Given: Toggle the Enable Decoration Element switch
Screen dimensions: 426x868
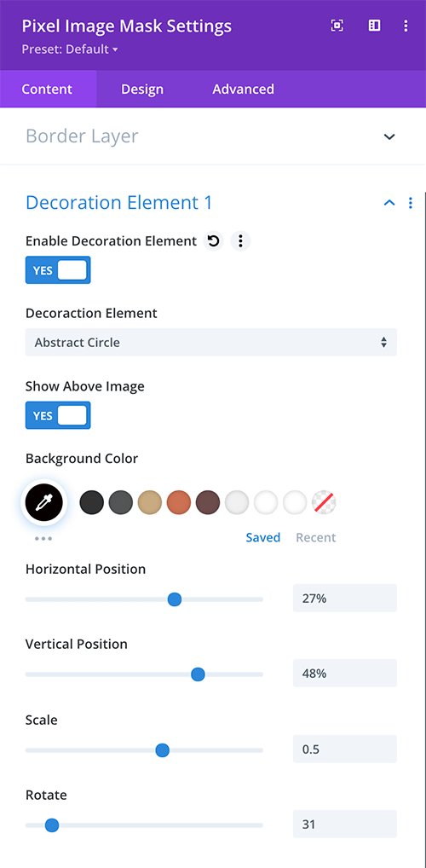Looking at the screenshot, I should [58, 270].
